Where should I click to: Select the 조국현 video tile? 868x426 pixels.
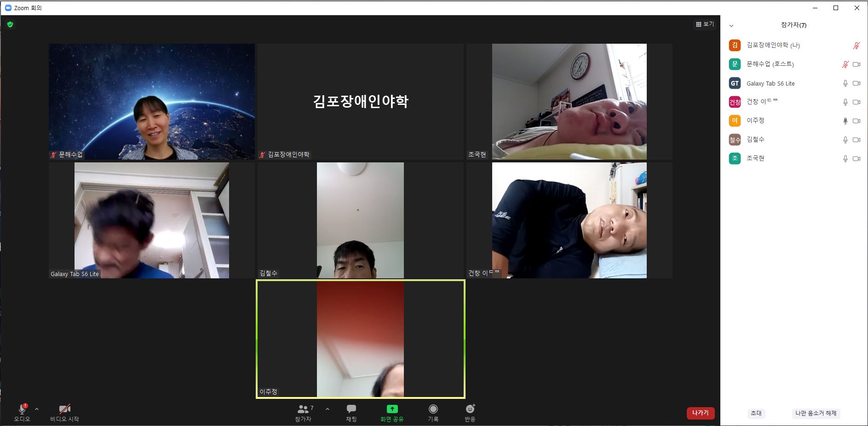click(569, 102)
